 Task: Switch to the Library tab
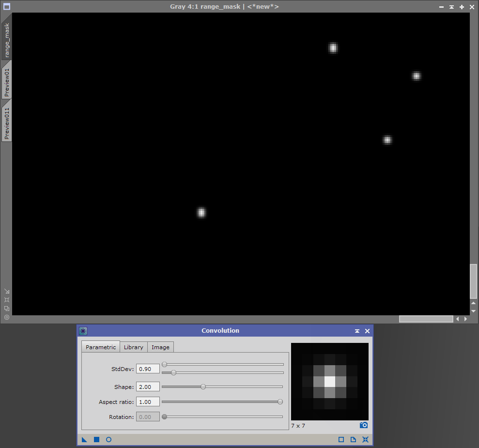pos(134,347)
